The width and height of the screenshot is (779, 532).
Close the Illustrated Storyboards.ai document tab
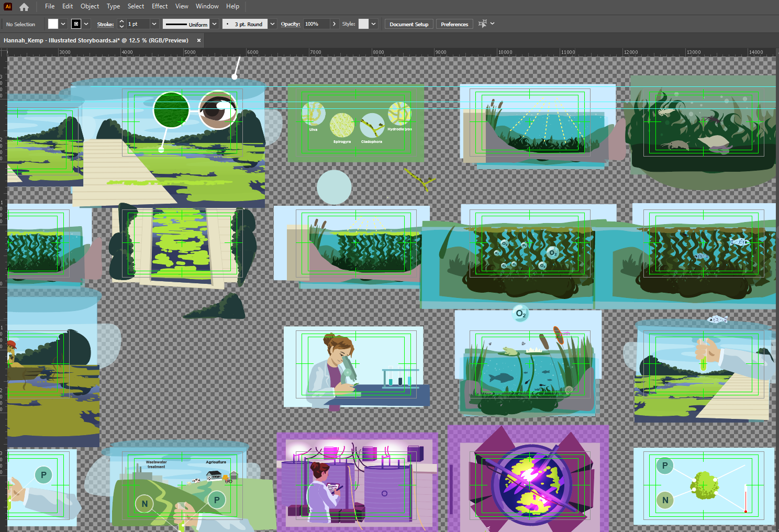(x=199, y=40)
